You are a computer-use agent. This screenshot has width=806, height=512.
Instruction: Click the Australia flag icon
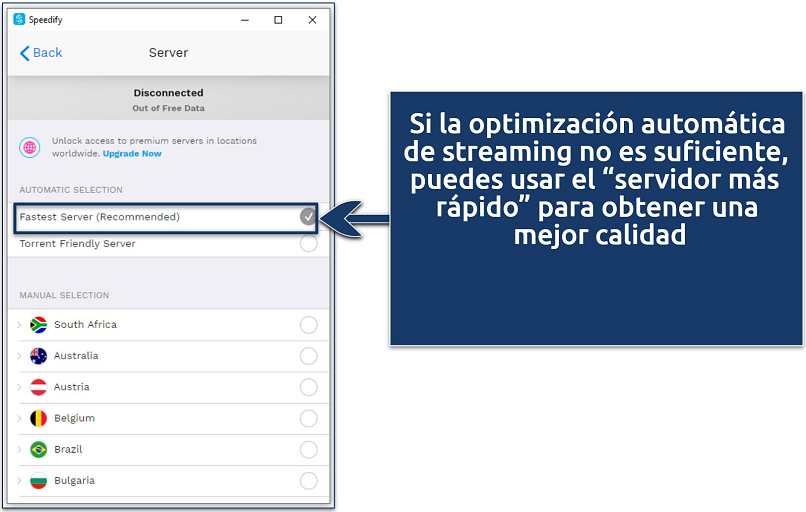tap(39, 356)
